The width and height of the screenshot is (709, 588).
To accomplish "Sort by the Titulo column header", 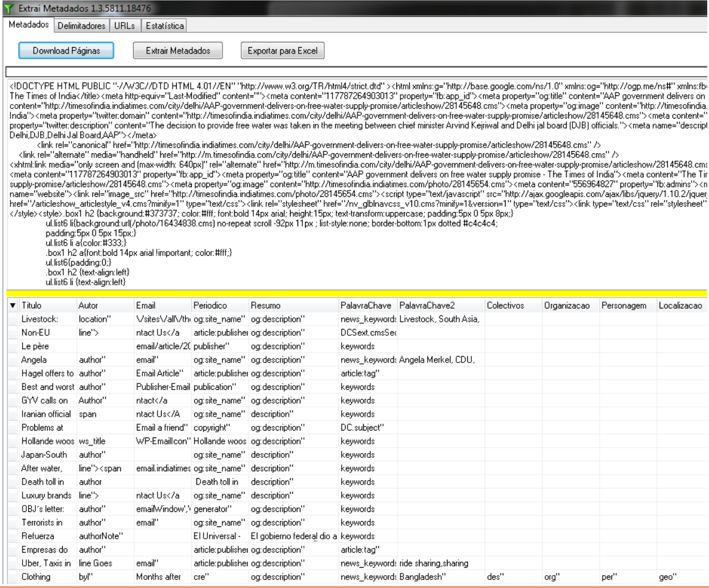I will click(48, 306).
